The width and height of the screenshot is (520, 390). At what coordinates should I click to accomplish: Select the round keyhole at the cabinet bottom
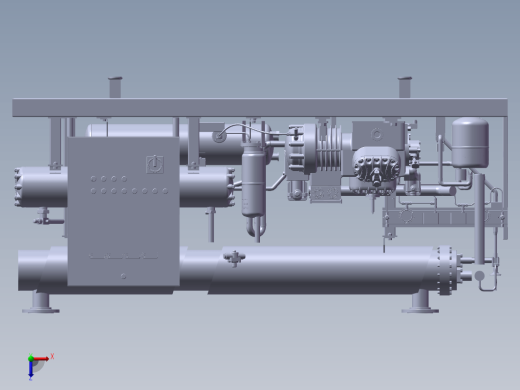123,276
